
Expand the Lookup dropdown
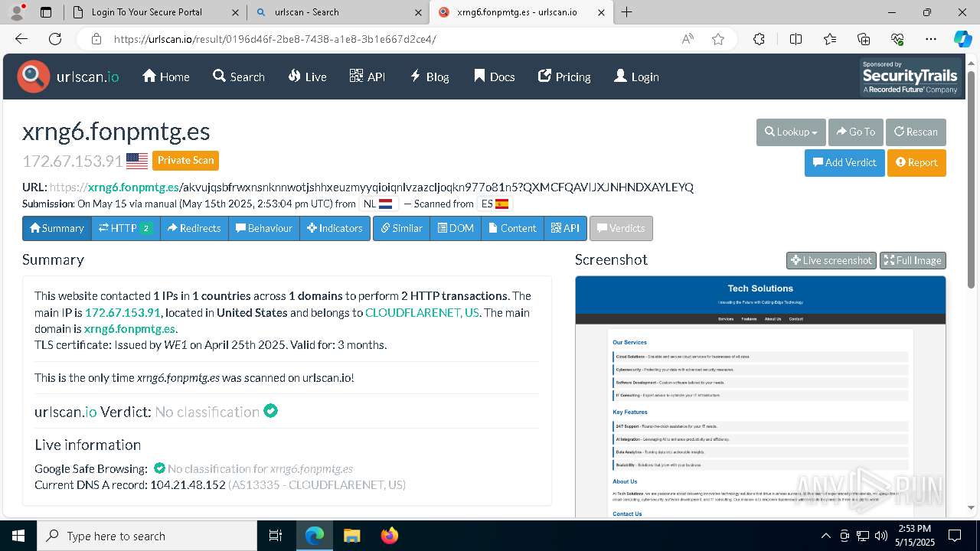pyautogui.click(x=791, y=132)
